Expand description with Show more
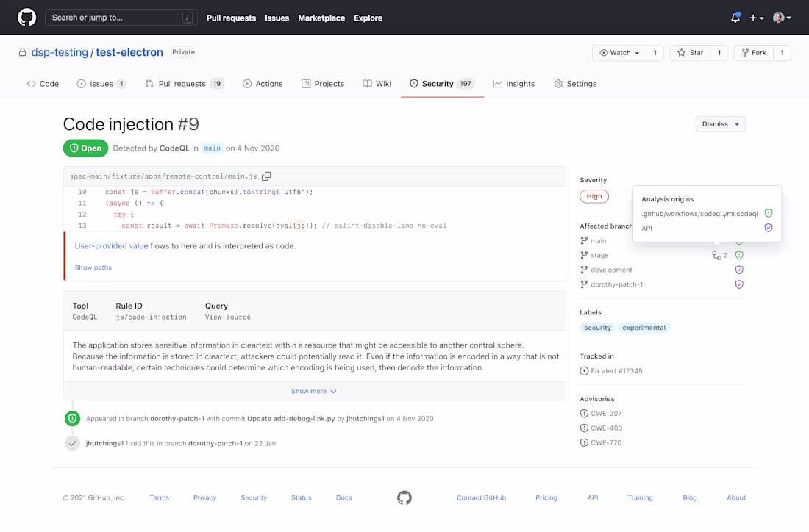Screen dimensions: 809x532 coord(314,391)
